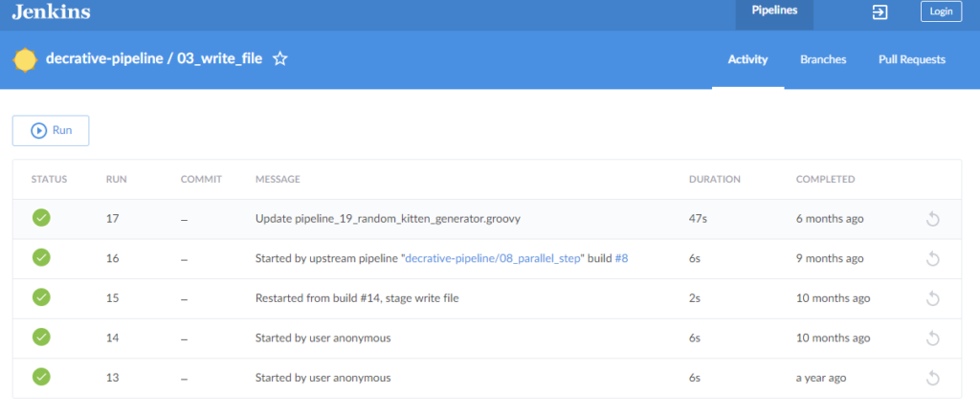Click the sunny weather health icon

click(x=25, y=59)
